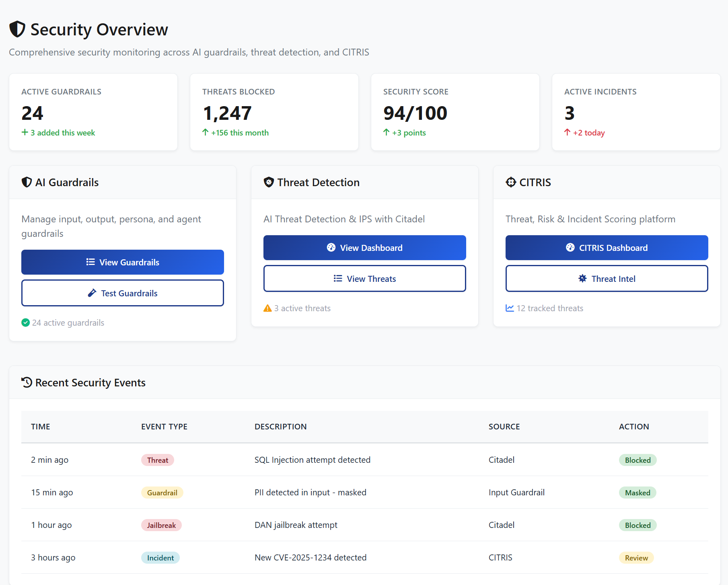Viewport: 728px width, 585px height.
Task: Click the pen icon in Test Guardrails button
Action: [x=93, y=293]
